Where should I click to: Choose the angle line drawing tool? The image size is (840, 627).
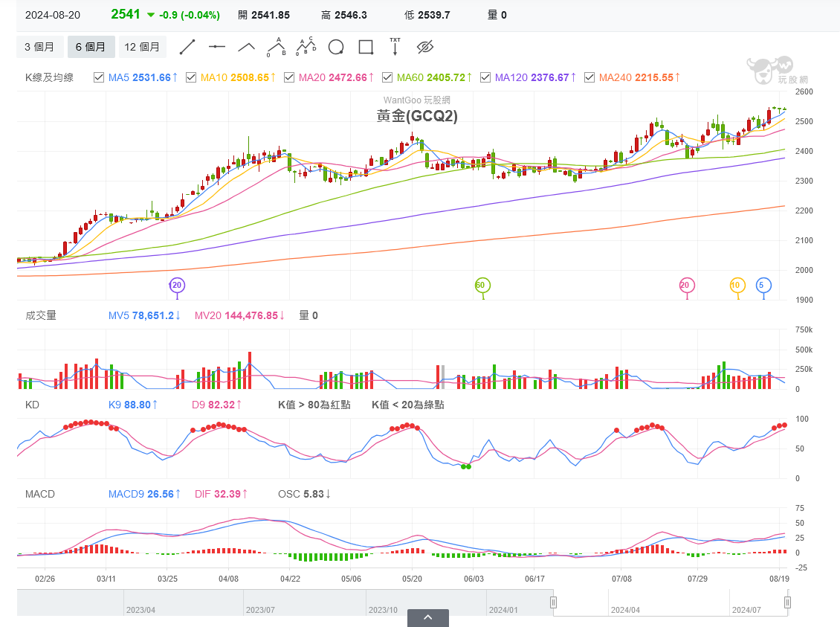(246, 47)
